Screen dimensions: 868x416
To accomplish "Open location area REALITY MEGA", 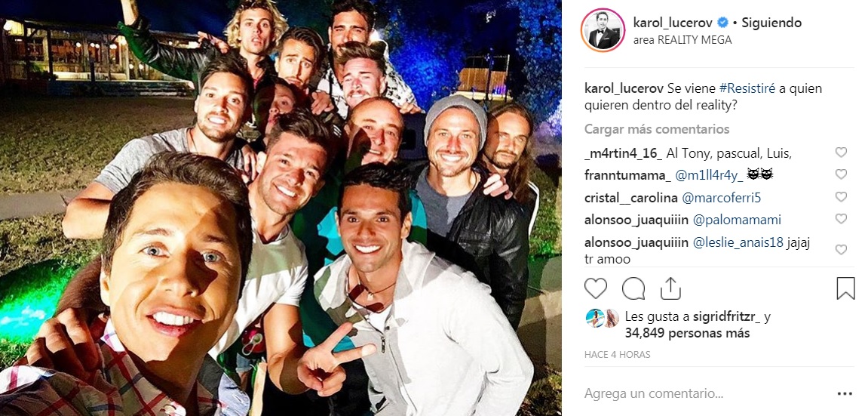I will click(682, 40).
